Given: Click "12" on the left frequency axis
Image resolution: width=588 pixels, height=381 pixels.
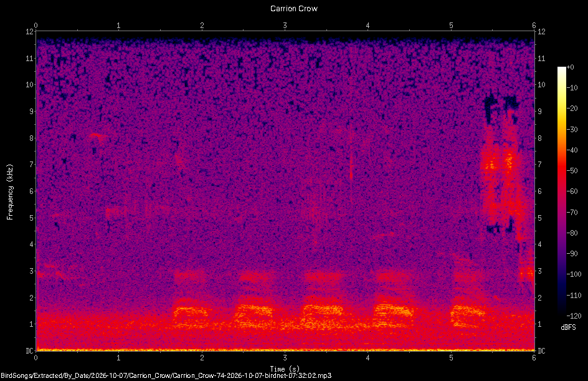Looking at the screenshot, I should pos(29,32).
